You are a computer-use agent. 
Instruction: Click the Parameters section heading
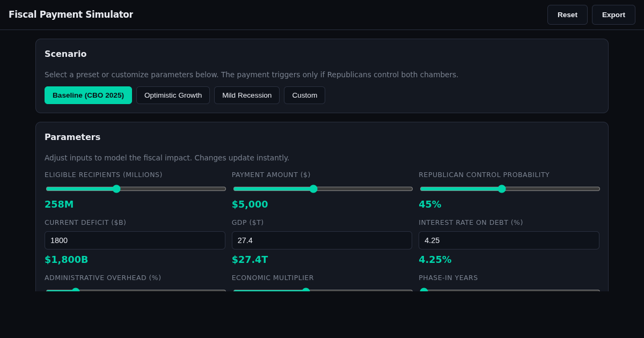[x=72, y=137]
